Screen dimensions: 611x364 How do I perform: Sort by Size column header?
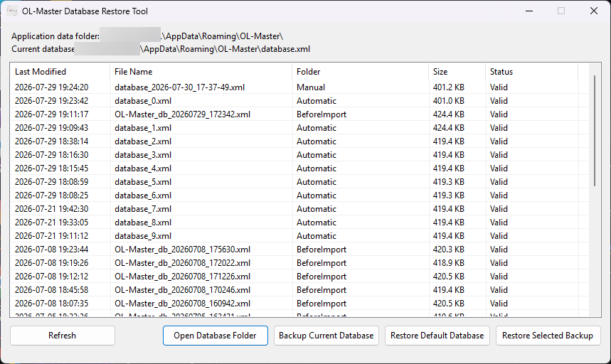[x=457, y=72]
